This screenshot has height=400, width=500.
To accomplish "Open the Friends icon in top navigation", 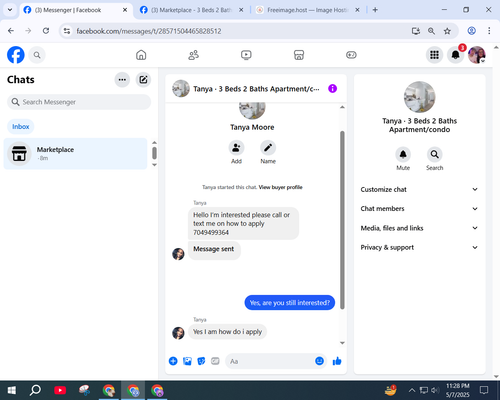I will [194, 55].
